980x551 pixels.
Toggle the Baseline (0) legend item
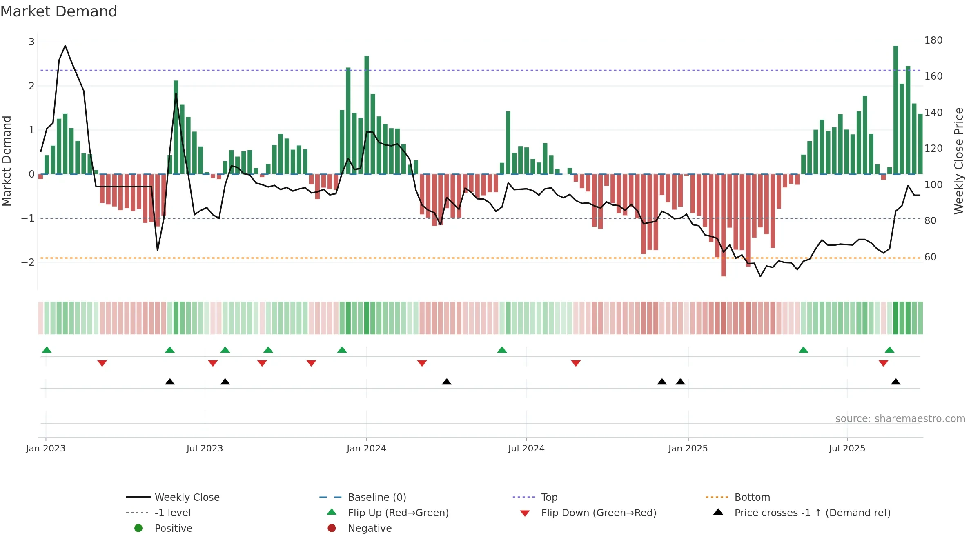363,497
